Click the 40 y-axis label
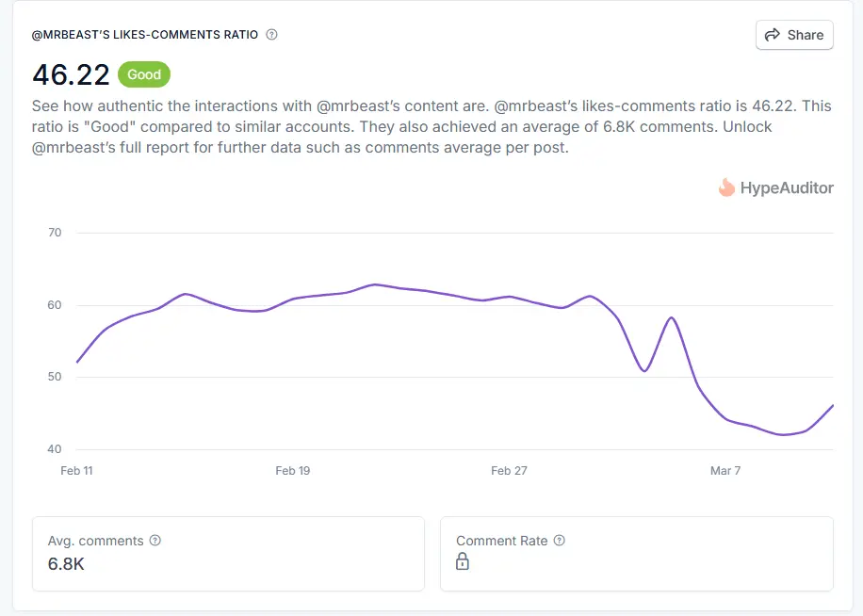This screenshot has width=863, height=616. 54,449
